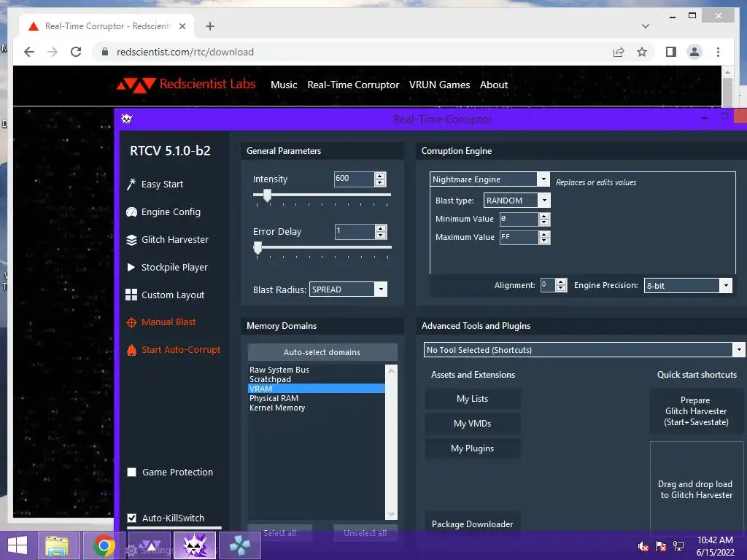Uncheck the Auto-KillSwitch checkbox
747x560 pixels.
[132, 518]
